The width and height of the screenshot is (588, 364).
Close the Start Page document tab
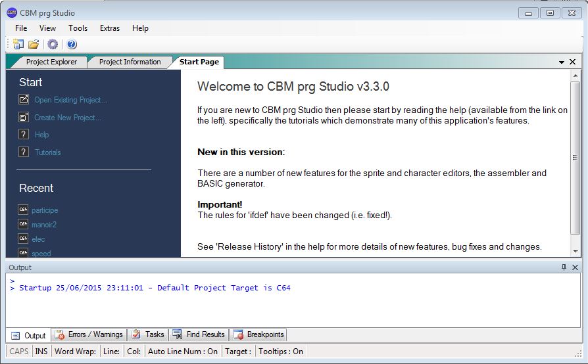[x=573, y=62]
